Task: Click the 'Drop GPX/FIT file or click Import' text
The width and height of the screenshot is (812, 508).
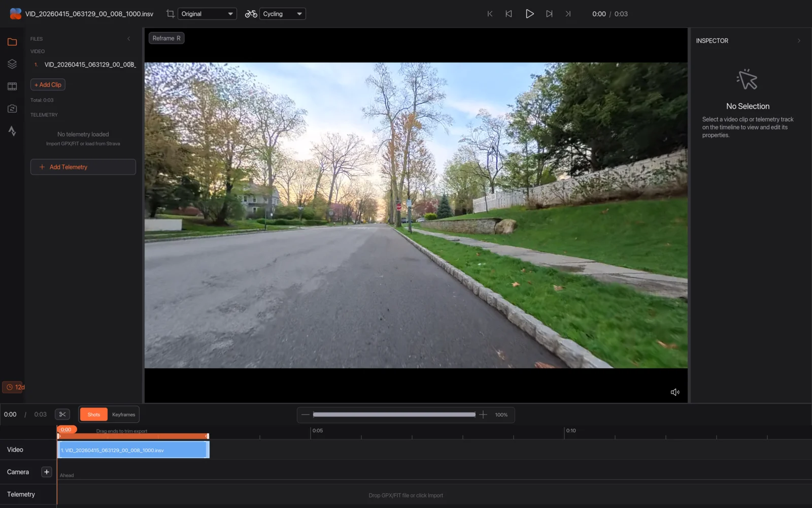Action: pyautogui.click(x=406, y=495)
